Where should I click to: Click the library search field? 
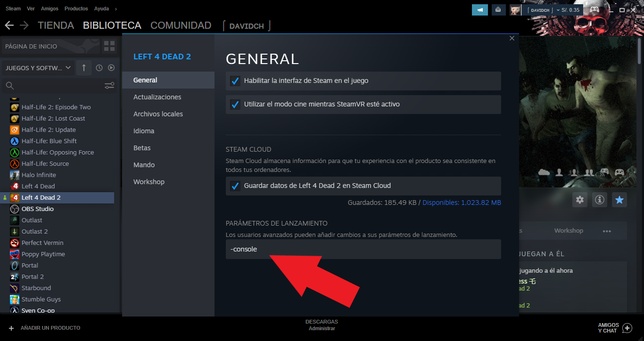[53, 85]
